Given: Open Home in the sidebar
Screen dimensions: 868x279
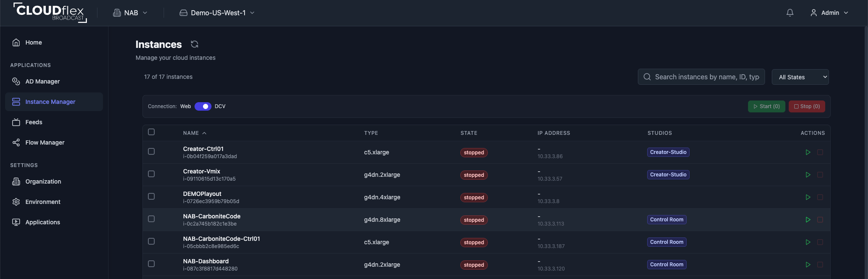Looking at the screenshot, I should click(x=54, y=42).
